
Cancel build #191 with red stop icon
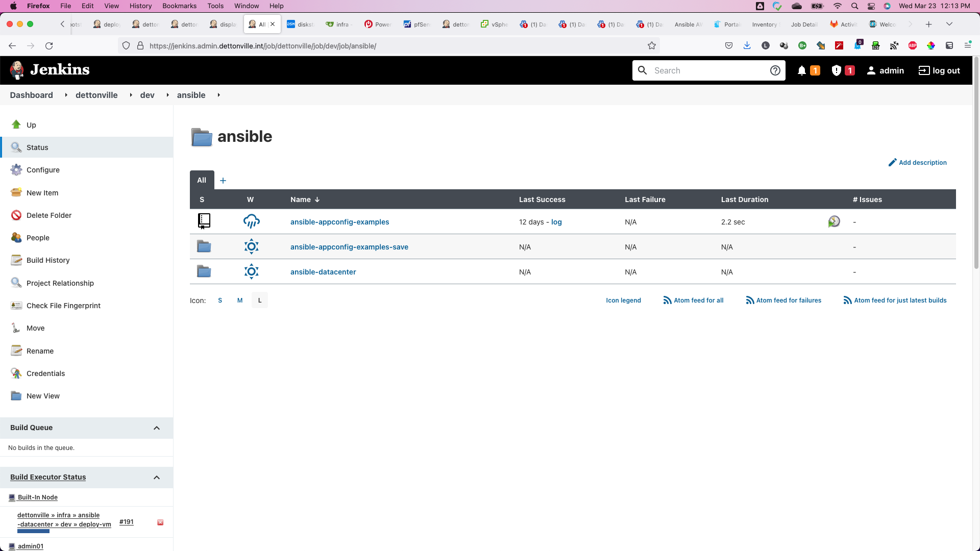point(160,522)
